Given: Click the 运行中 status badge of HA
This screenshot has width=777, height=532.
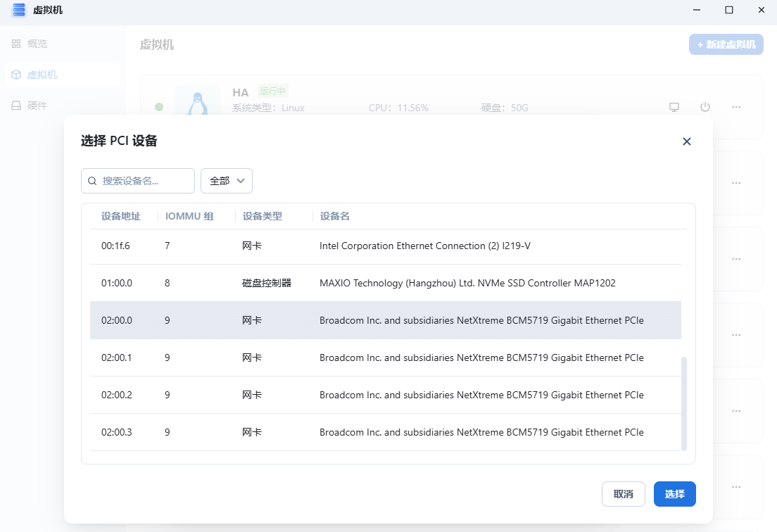Looking at the screenshot, I should tap(272, 91).
